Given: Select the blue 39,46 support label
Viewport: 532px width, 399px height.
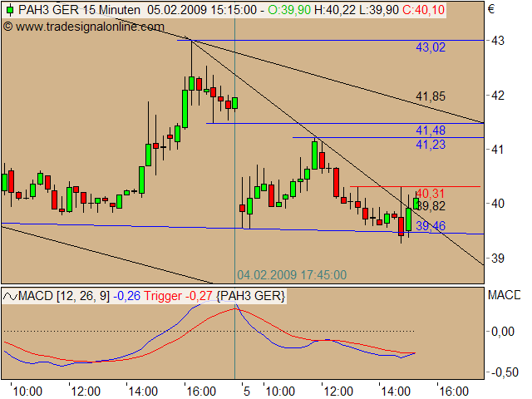Looking at the screenshot, I should point(431,225).
